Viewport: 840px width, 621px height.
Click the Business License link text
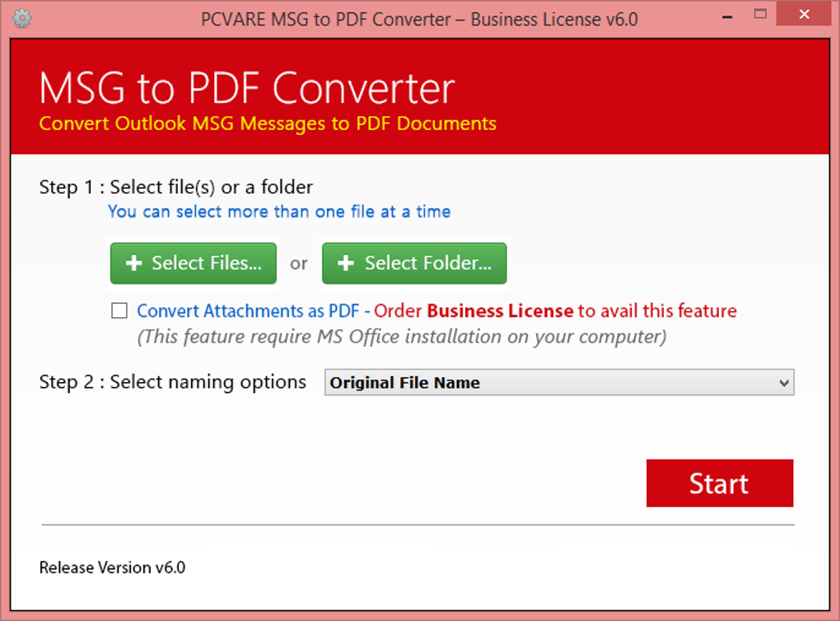(500, 310)
